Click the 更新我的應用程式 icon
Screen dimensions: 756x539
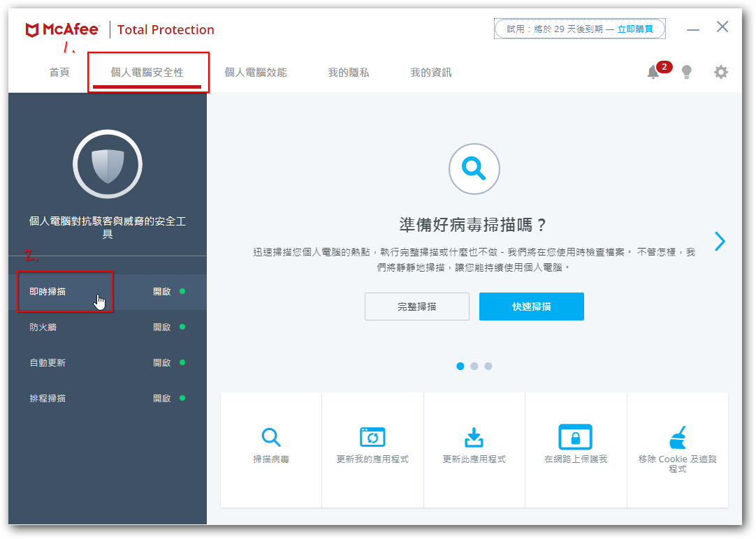[x=372, y=437]
